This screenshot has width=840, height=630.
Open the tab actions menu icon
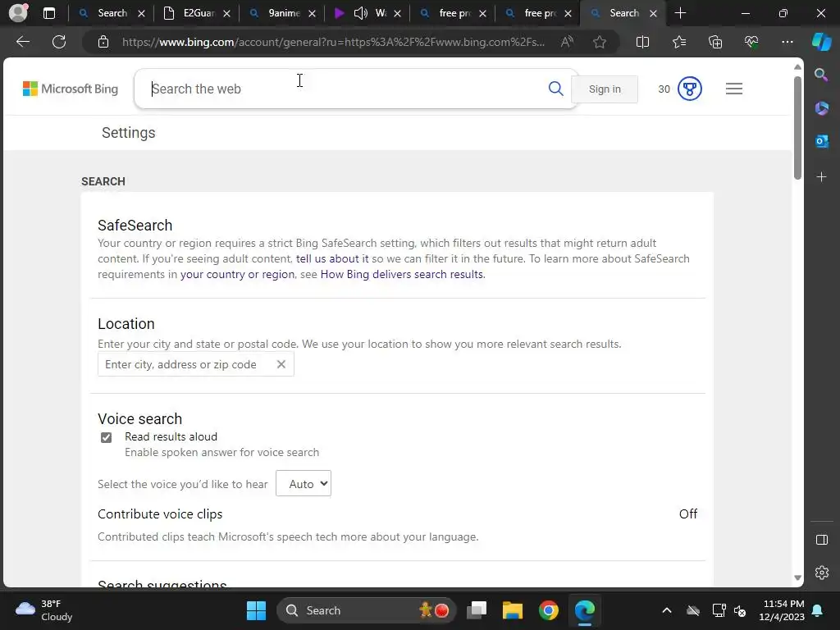(48, 13)
